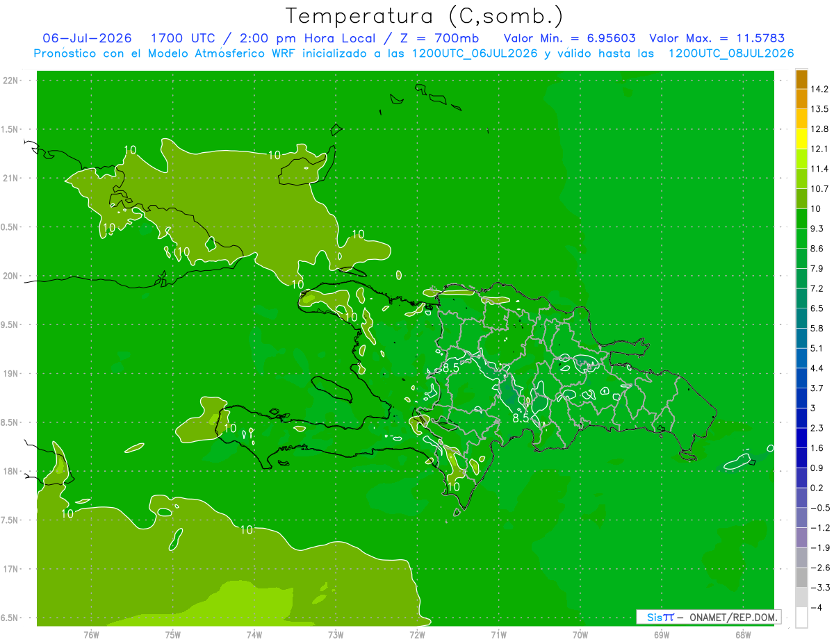Click the '14.2' color scale value

[x=819, y=89]
